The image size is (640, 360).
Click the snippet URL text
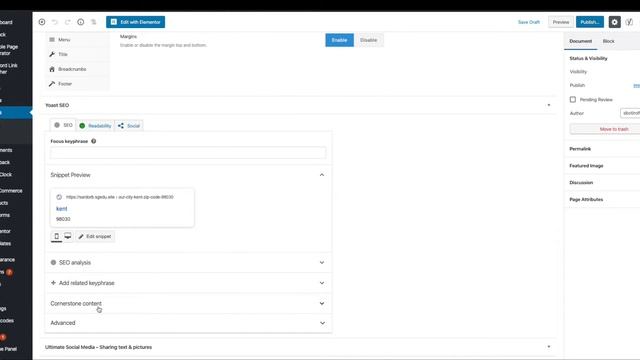point(120,197)
